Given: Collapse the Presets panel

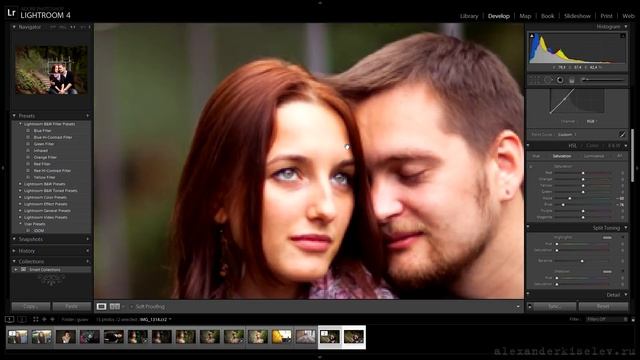Looking at the screenshot, I should pyautogui.click(x=14, y=116).
